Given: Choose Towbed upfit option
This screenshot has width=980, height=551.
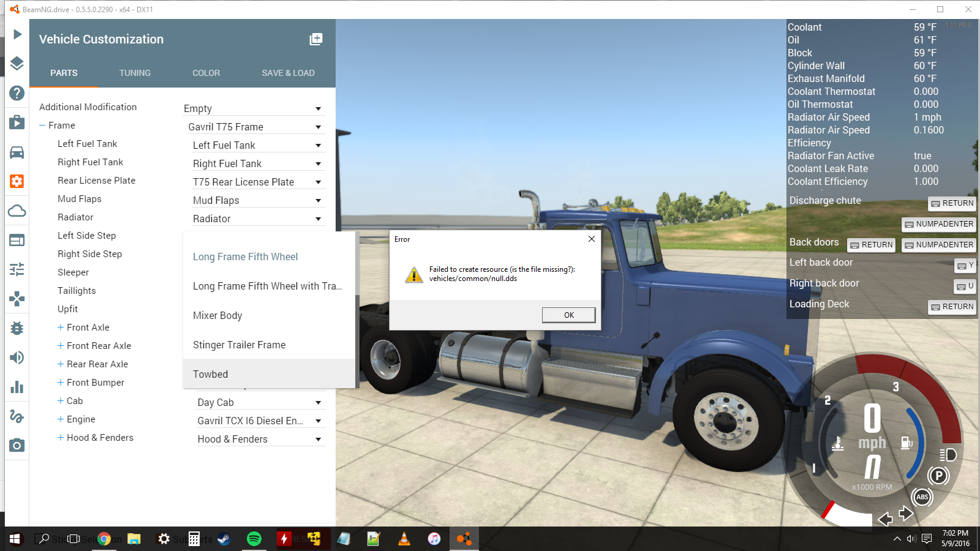Looking at the screenshot, I should [x=269, y=374].
